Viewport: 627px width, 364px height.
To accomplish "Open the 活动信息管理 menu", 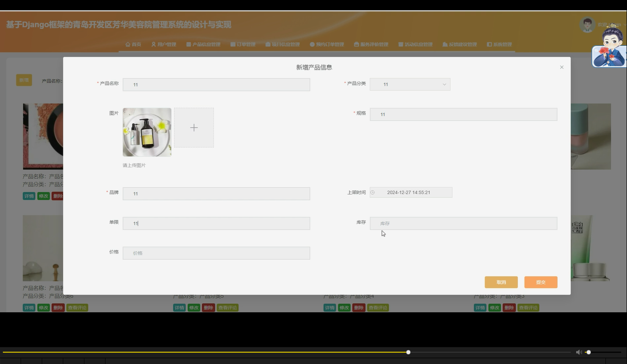I will (415, 44).
